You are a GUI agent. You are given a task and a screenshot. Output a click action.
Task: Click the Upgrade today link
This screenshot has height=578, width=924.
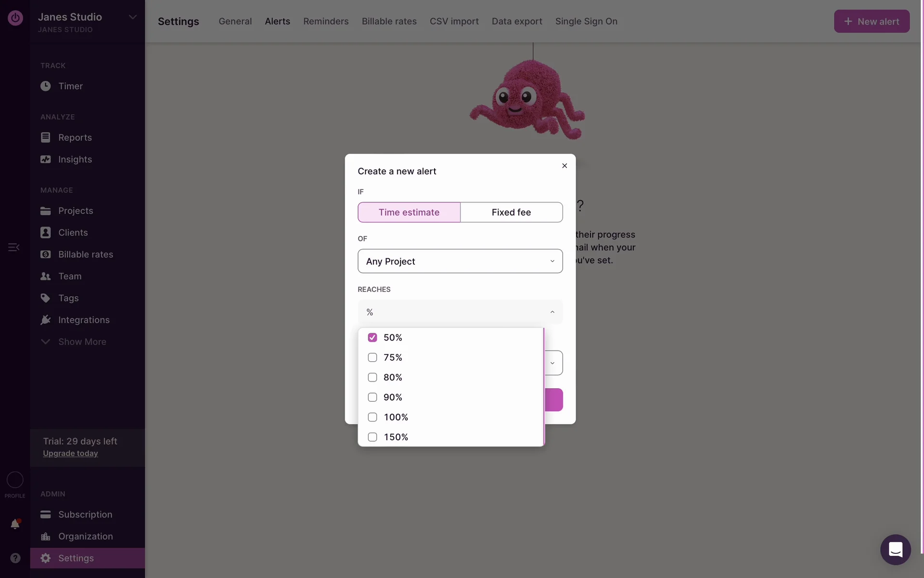(x=70, y=454)
